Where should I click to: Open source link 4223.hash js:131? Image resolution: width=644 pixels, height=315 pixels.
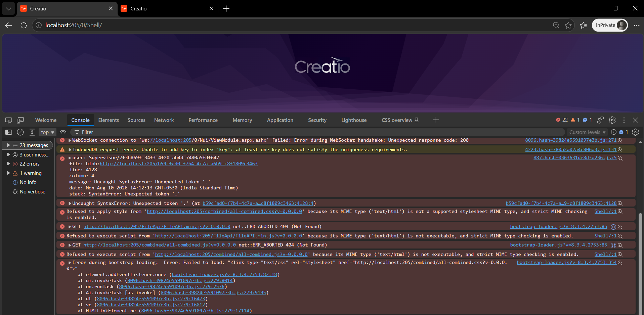coord(571,150)
